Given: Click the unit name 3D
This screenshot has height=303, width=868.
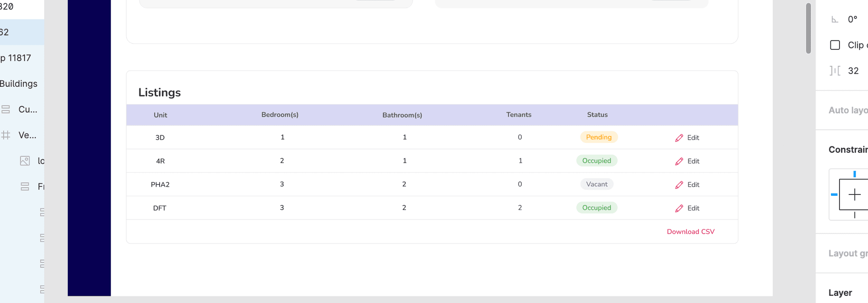Looking at the screenshot, I should (160, 137).
